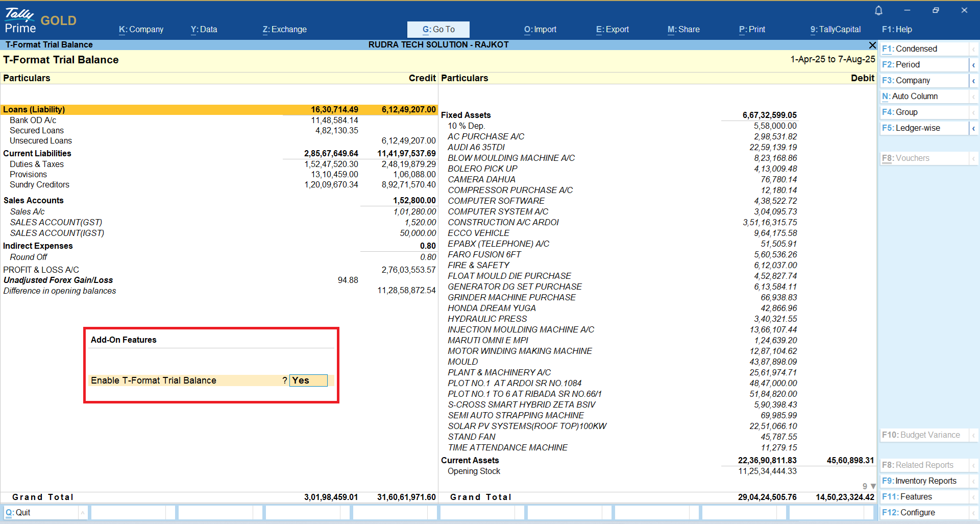Click the arrow beside F2: Period
This screenshot has width=980, height=524.
pyautogui.click(x=973, y=65)
